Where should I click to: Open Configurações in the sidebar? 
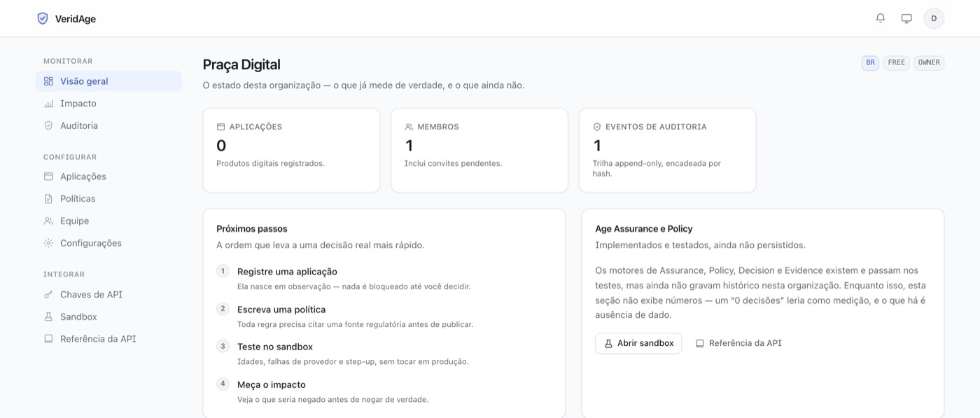tap(108, 244)
